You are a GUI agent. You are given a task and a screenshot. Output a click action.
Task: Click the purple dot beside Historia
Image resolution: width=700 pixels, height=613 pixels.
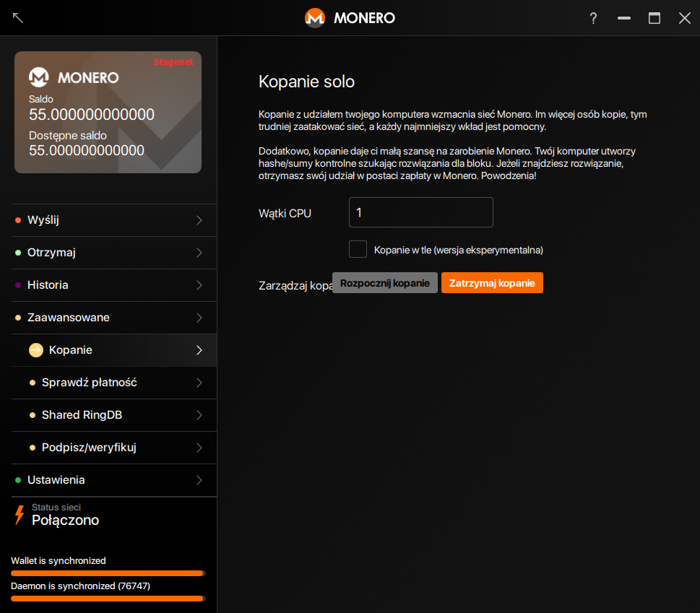pos(18,285)
